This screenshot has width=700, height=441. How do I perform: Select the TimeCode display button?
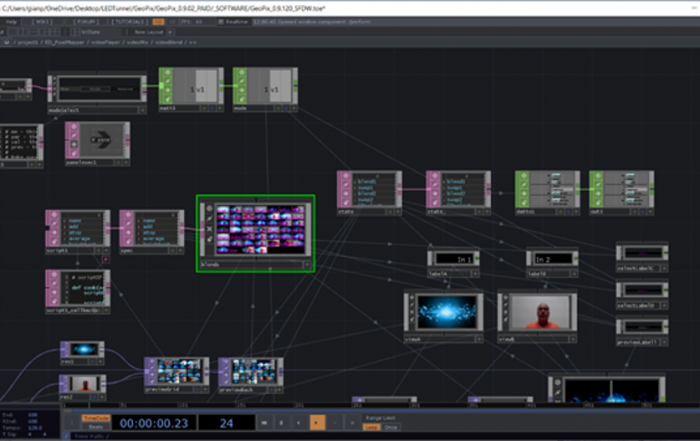[95, 417]
